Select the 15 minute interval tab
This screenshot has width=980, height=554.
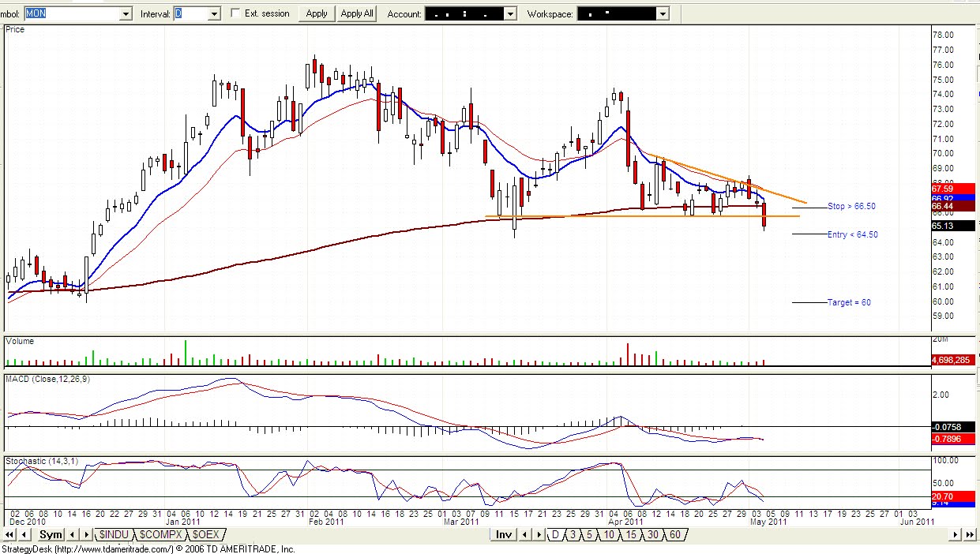pos(631,534)
